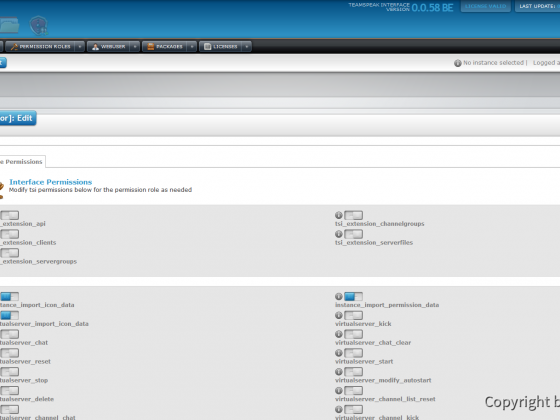This screenshot has height=420, width=560.
Task: Toggle tsi_extension_serverfiles switch
Action: tap(354, 234)
